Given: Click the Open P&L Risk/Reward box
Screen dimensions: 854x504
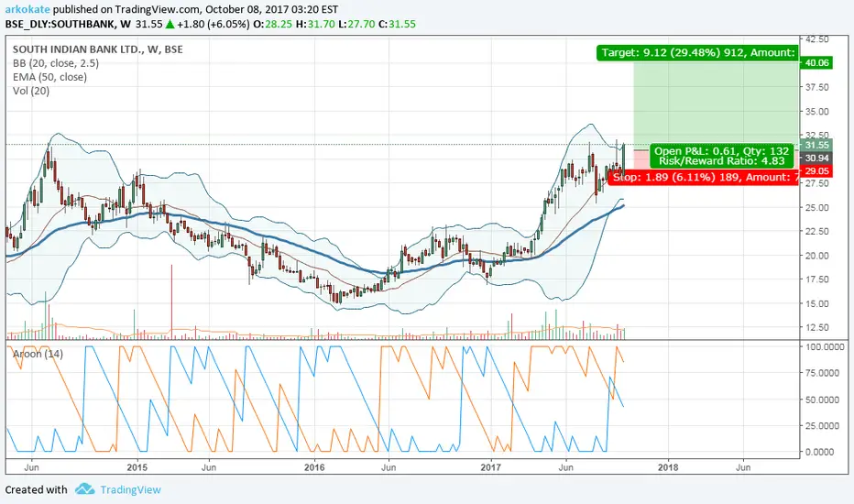Looking at the screenshot, I should pos(722,156).
